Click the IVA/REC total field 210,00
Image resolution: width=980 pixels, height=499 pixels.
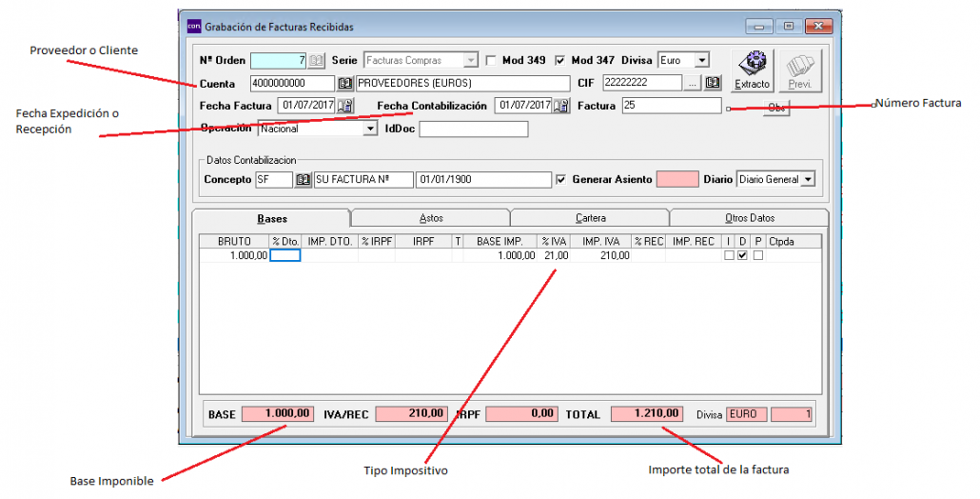[411, 414]
